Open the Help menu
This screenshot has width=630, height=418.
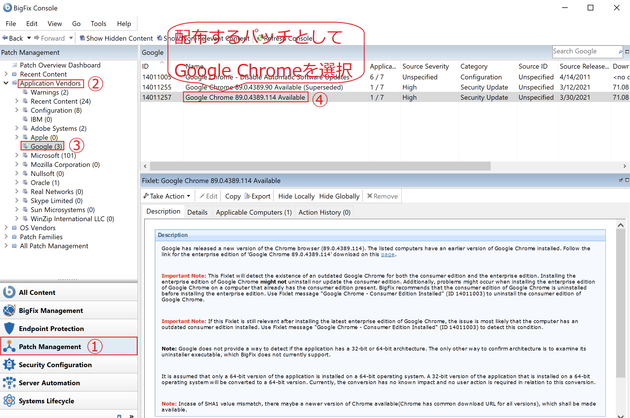point(124,24)
